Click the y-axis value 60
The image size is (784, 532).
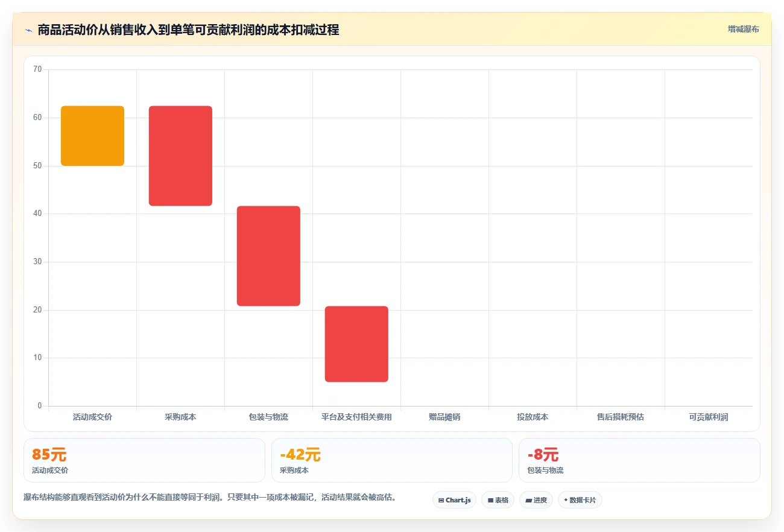tap(37, 118)
